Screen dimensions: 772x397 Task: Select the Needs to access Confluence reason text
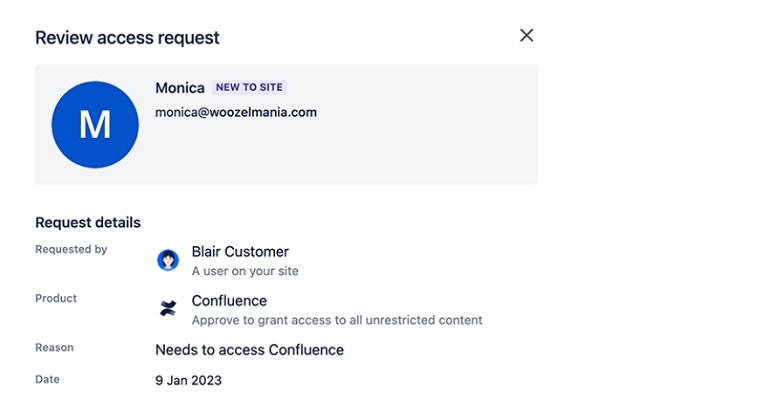[250, 350]
